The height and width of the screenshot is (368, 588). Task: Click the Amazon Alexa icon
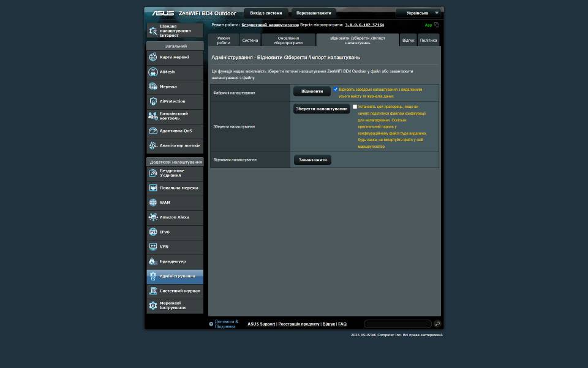[x=153, y=217]
